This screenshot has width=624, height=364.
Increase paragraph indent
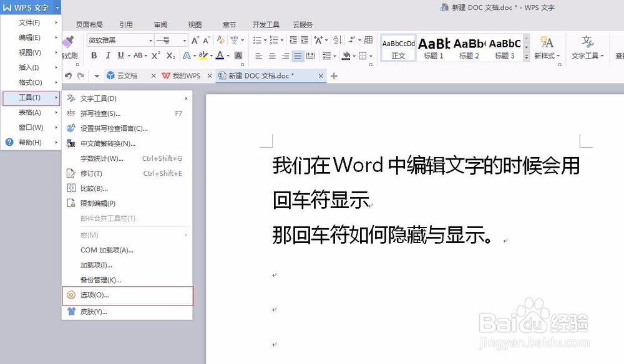click(305, 40)
